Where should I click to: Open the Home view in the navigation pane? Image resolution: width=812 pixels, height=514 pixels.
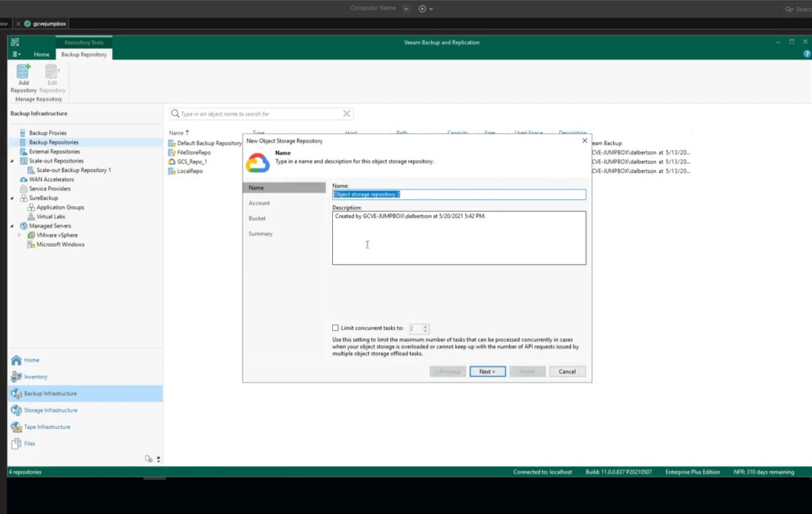(x=86, y=360)
